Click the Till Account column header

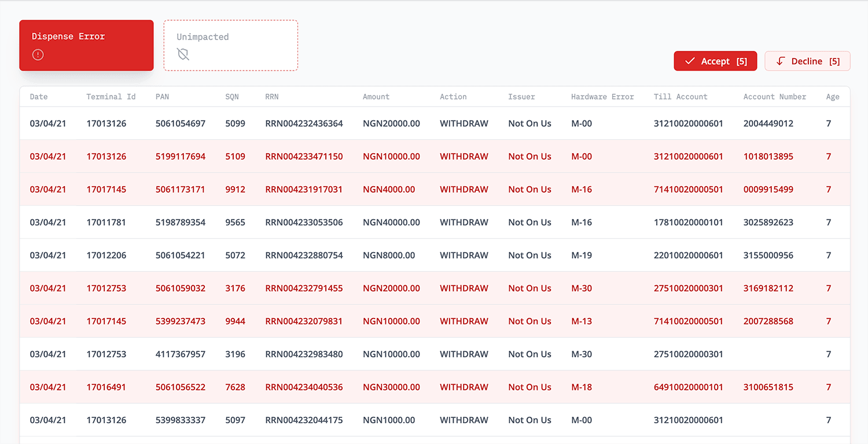click(681, 97)
